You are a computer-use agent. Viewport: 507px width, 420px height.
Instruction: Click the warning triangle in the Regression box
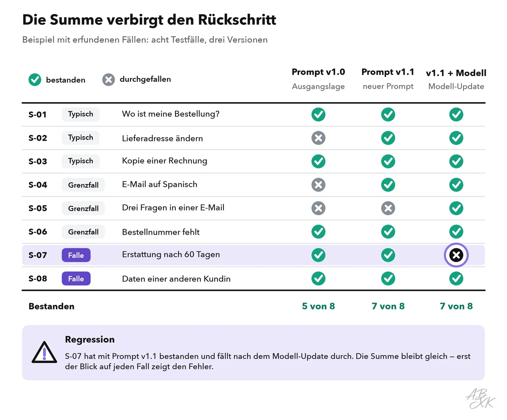click(44, 352)
